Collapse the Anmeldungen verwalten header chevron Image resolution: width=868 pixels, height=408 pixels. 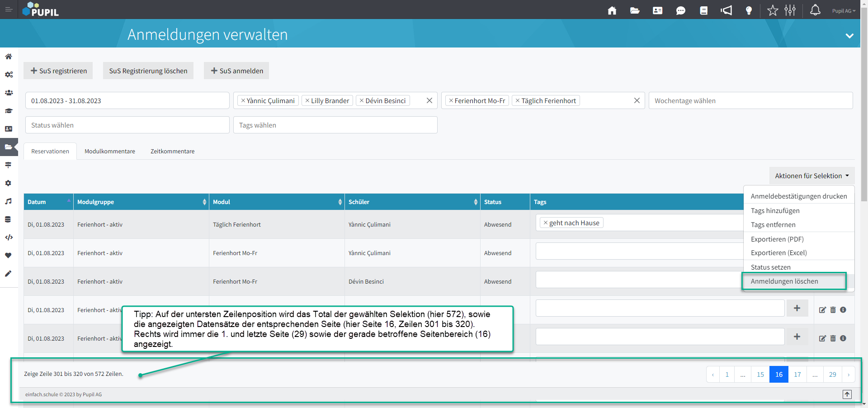click(849, 36)
